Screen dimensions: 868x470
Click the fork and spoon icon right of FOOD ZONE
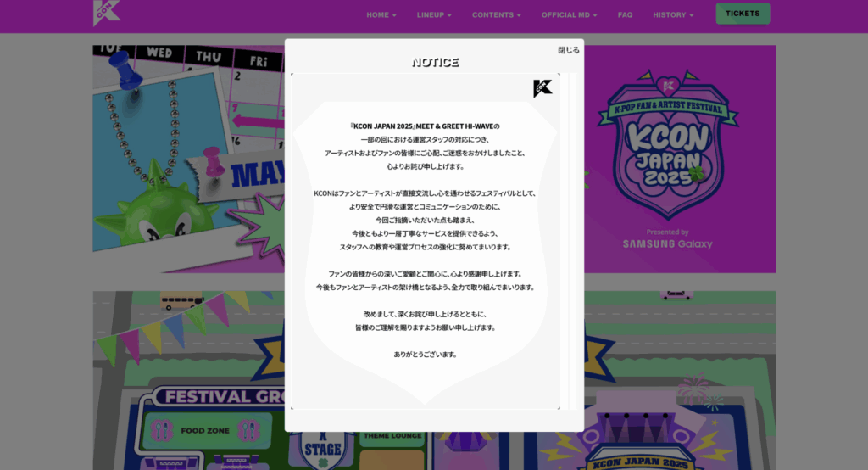[248, 430]
